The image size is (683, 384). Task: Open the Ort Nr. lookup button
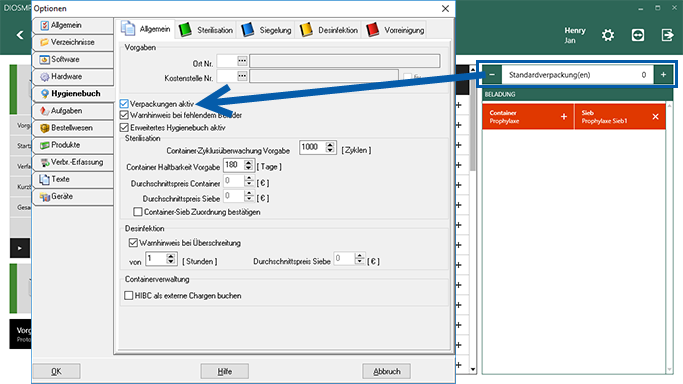click(242, 61)
